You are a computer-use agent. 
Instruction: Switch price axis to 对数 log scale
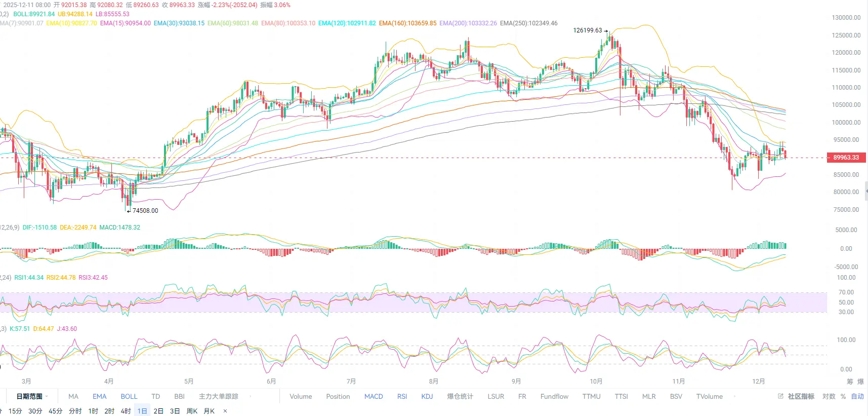click(x=829, y=396)
